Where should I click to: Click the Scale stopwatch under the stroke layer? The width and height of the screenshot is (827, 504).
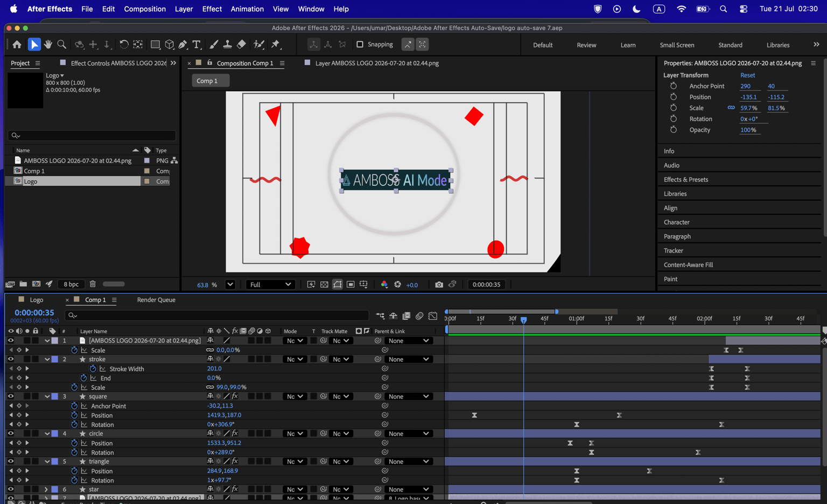[74, 387]
